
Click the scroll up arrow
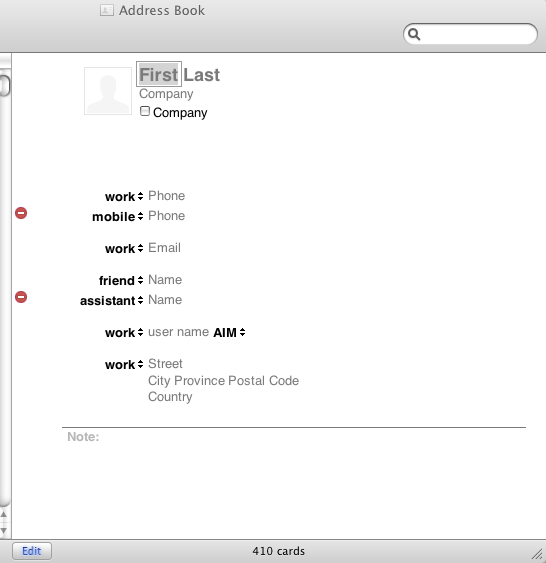click(4, 515)
